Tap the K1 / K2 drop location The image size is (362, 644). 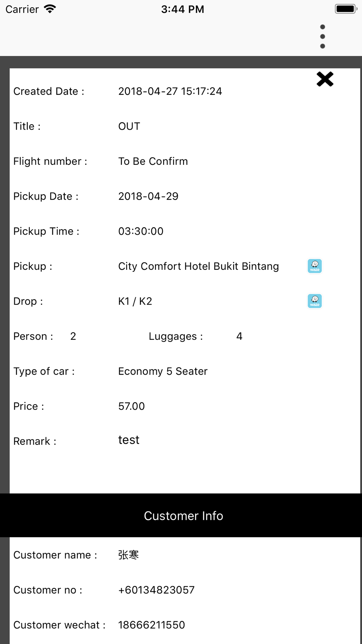click(x=135, y=301)
